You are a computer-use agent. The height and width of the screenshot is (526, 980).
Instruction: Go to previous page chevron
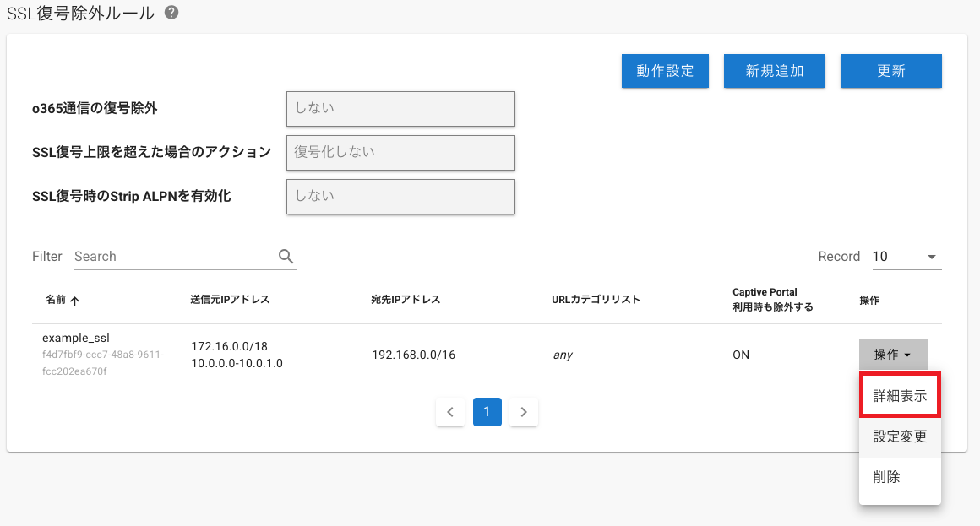[x=450, y=412]
